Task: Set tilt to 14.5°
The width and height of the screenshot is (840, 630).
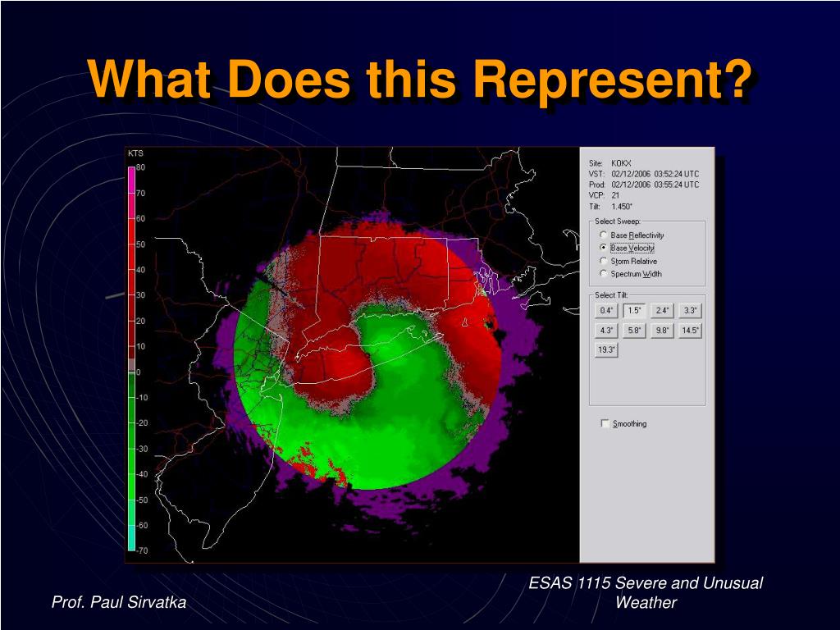Action: tap(690, 331)
